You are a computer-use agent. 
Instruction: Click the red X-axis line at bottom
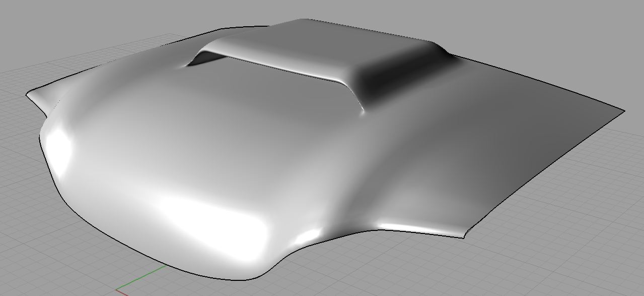[x=122, y=292]
